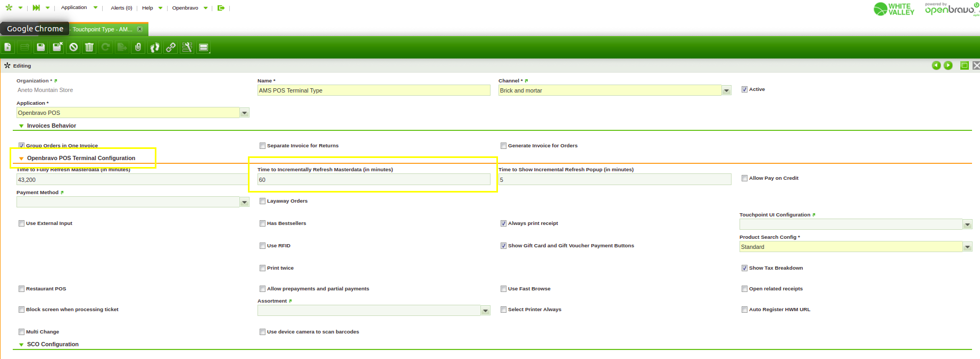Click the green maximize form icon
The width and height of the screenshot is (980, 359).
click(964, 65)
